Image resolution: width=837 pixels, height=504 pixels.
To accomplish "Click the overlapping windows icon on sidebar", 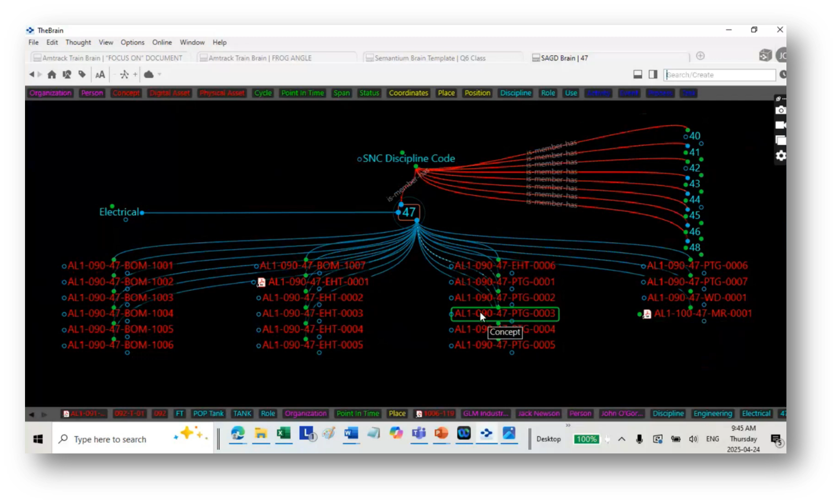I will tap(780, 141).
